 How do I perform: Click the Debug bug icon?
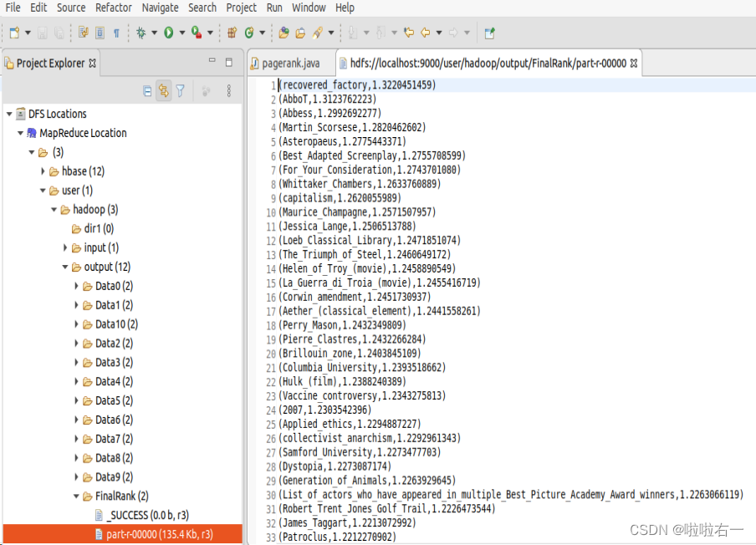[x=140, y=33]
